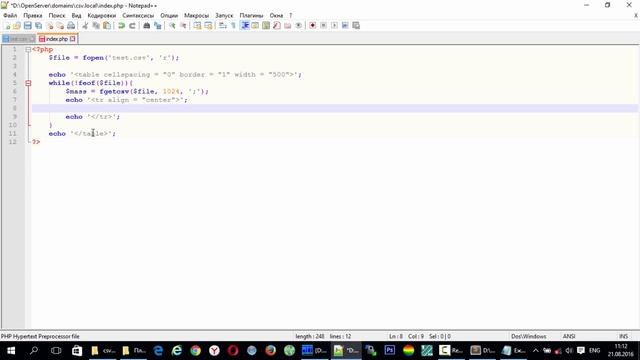The width and height of the screenshot is (640, 360).
Task: Open the Поиск menu
Action: pyautogui.click(x=57, y=16)
